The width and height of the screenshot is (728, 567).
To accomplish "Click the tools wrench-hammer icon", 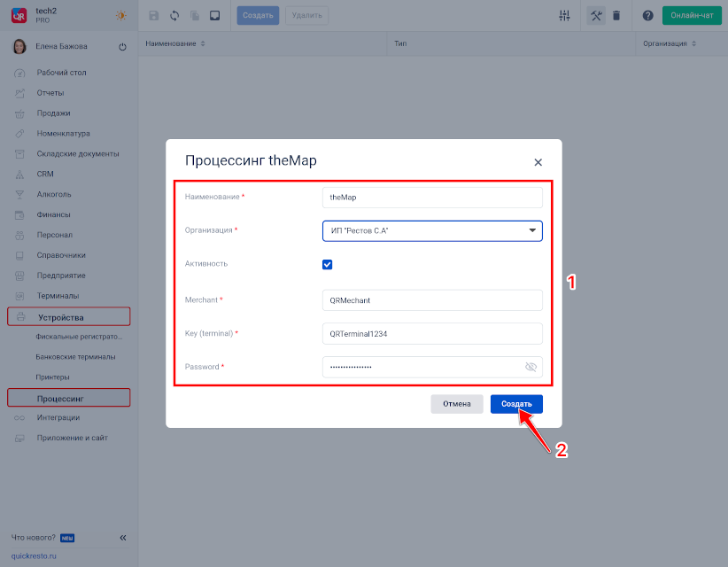I will (596, 15).
